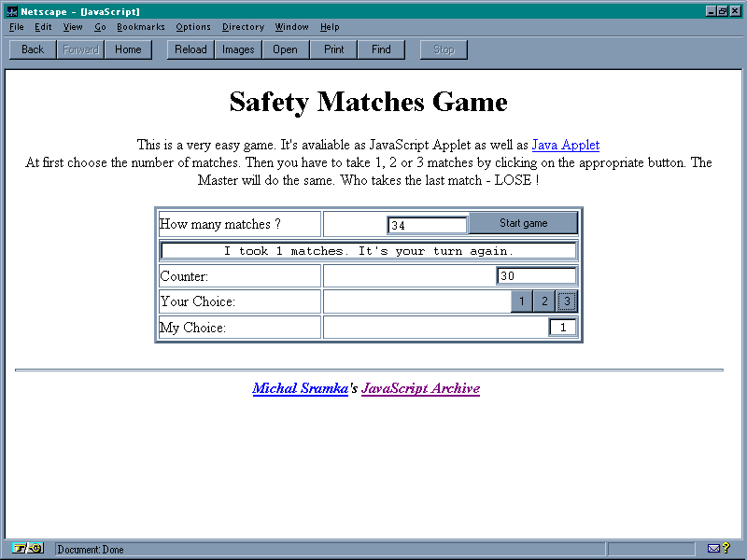Go to Home using the toolbar
Viewport: 747px width, 560px height.
(x=128, y=49)
